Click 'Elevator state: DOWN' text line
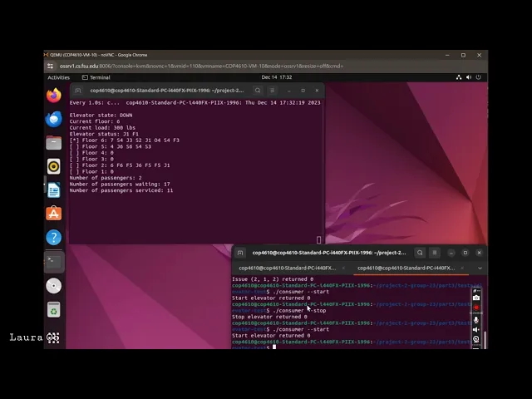The image size is (532, 399). (101, 115)
